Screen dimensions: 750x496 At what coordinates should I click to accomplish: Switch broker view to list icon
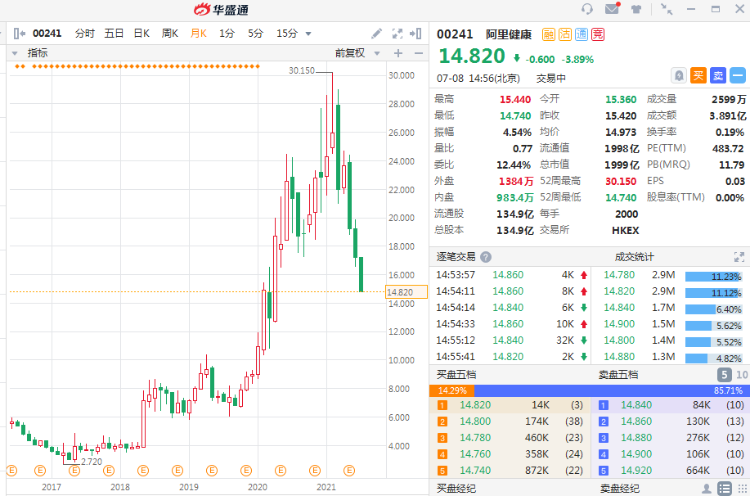(724, 489)
